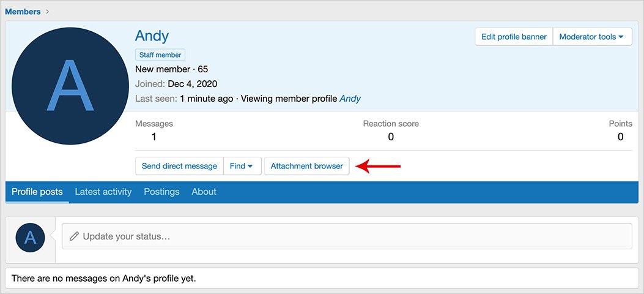Viewport: 644px width, 294px height.
Task: Click the Andy username heading
Action: (x=152, y=36)
